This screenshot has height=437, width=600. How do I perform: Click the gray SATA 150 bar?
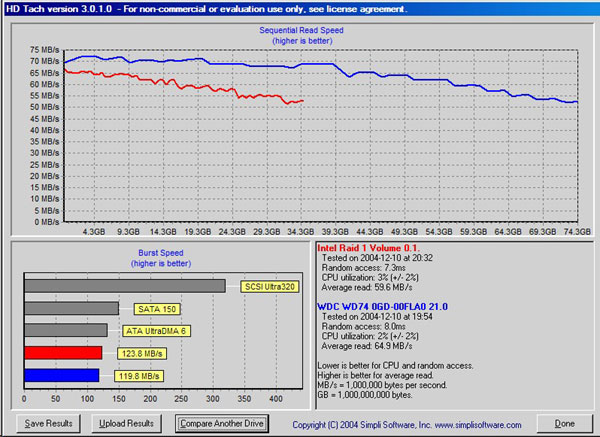[72, 308]
